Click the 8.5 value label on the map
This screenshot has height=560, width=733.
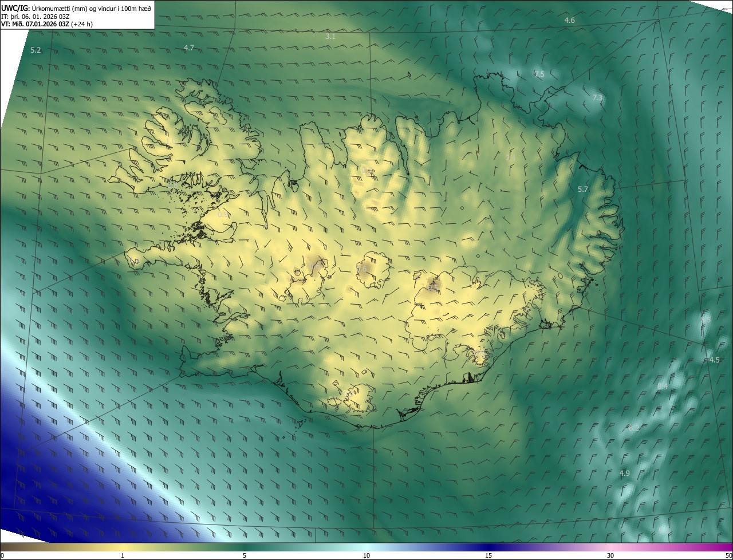[x=706, y=320]
